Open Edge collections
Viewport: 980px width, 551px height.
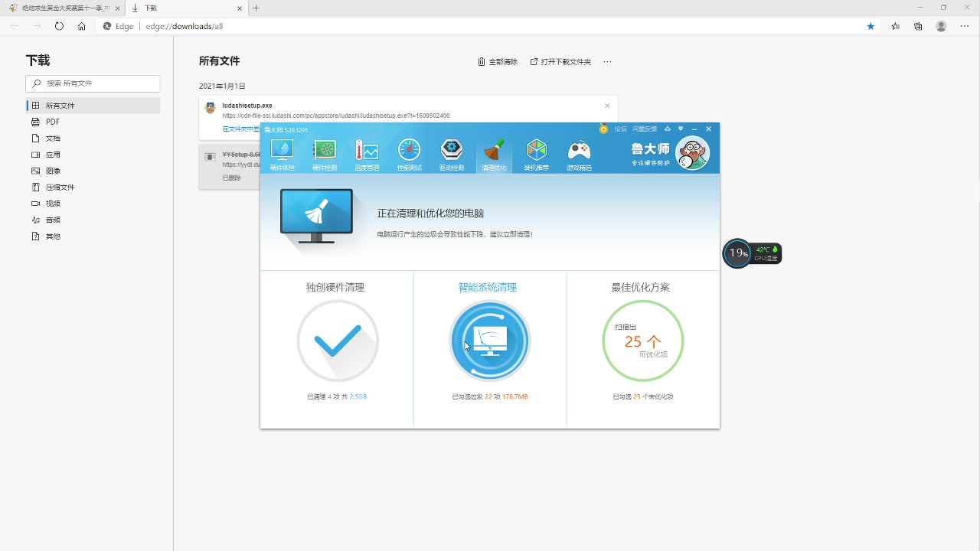(x=918, y=26)
